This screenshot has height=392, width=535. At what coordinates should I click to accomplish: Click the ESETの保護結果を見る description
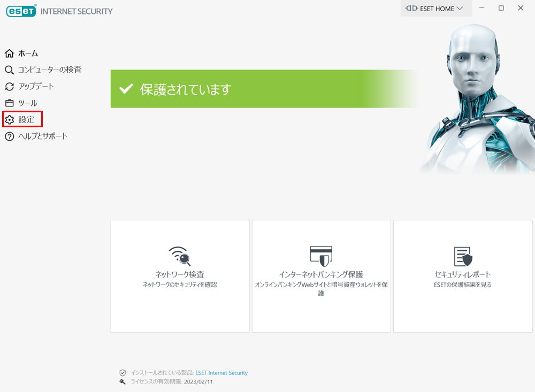[463, 285]
